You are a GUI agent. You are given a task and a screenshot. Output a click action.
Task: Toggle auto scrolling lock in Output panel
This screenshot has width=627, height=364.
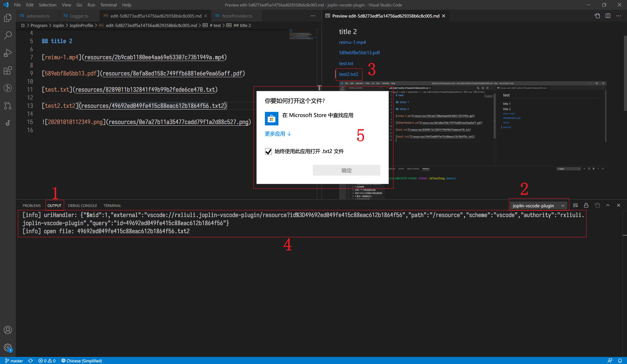(x=586, y=205)
